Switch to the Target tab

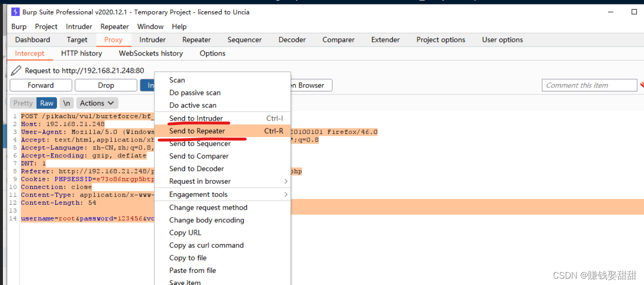77,40
